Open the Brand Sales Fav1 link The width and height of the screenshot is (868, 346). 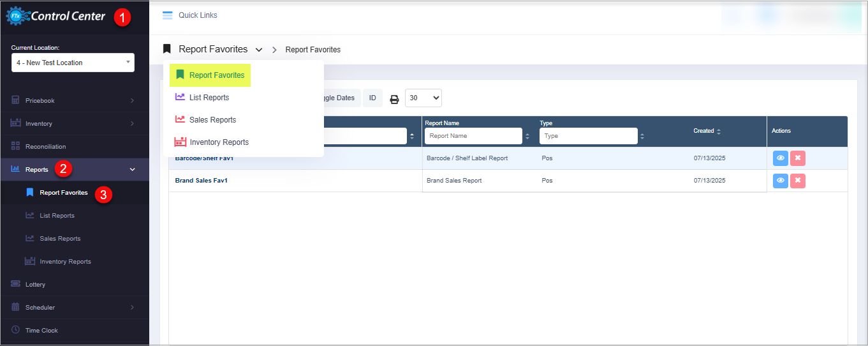(201, 181)
